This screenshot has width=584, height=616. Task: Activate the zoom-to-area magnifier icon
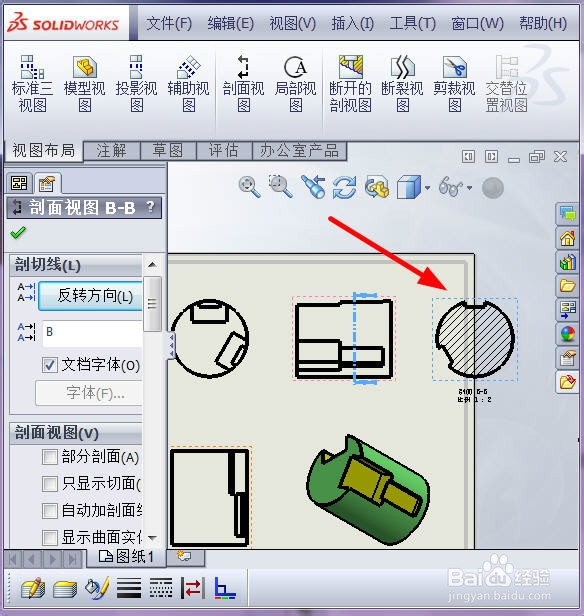click(280, 187)
